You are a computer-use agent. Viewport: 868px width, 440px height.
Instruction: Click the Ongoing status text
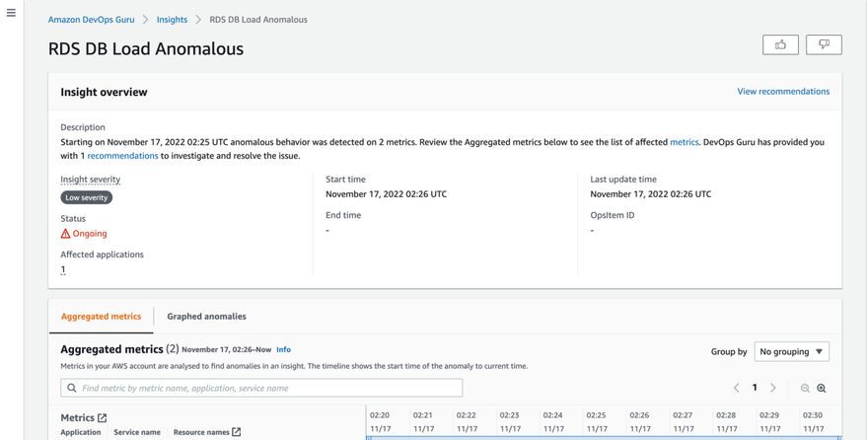[90, 234]
